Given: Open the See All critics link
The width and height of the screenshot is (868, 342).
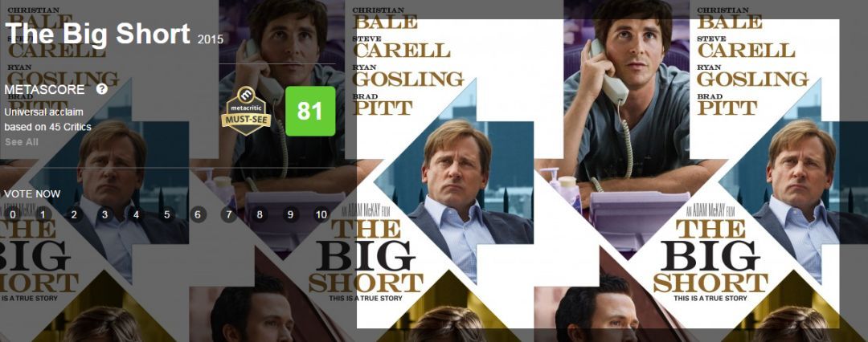Looking at the screenshot, I should coord(22,141).
